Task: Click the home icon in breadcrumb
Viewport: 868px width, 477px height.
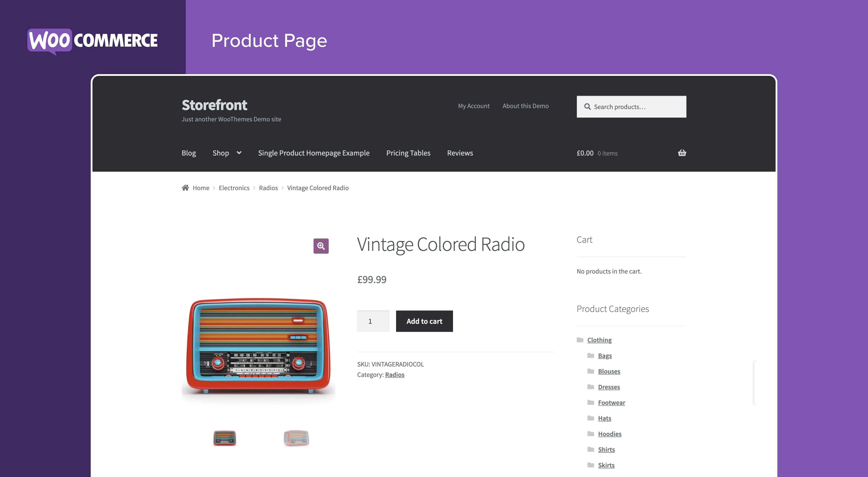Action: [x=185, y=188]
